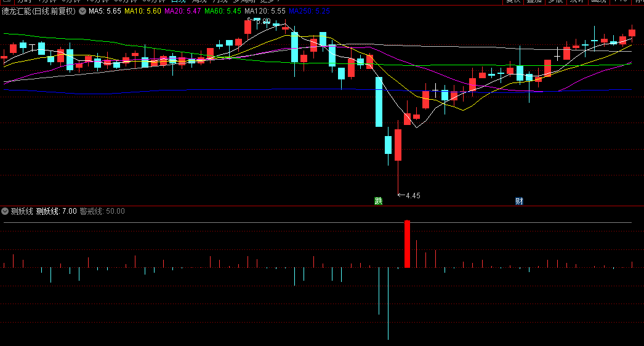Click the red candle with 4.45 low wick
The image size is (644, 346).
(x=398, y=145)
